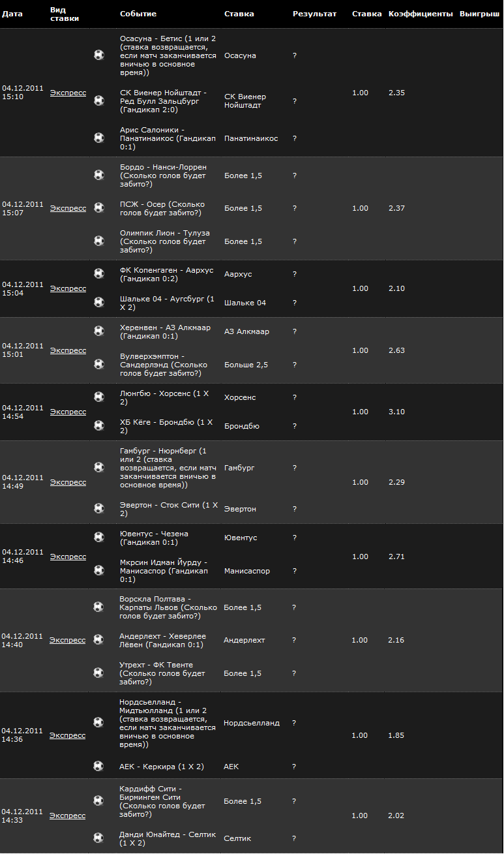
Task: Sort by the Вид ставки column header
Action: (x=64, y=14)
